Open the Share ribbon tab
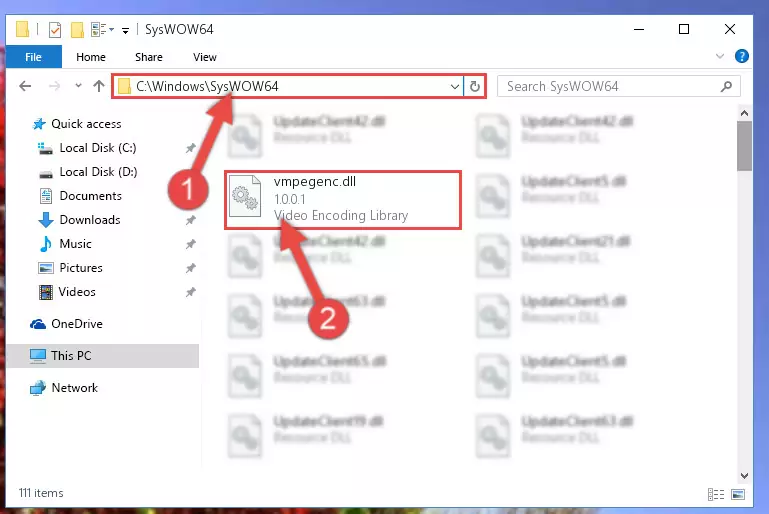 point(149,57)
